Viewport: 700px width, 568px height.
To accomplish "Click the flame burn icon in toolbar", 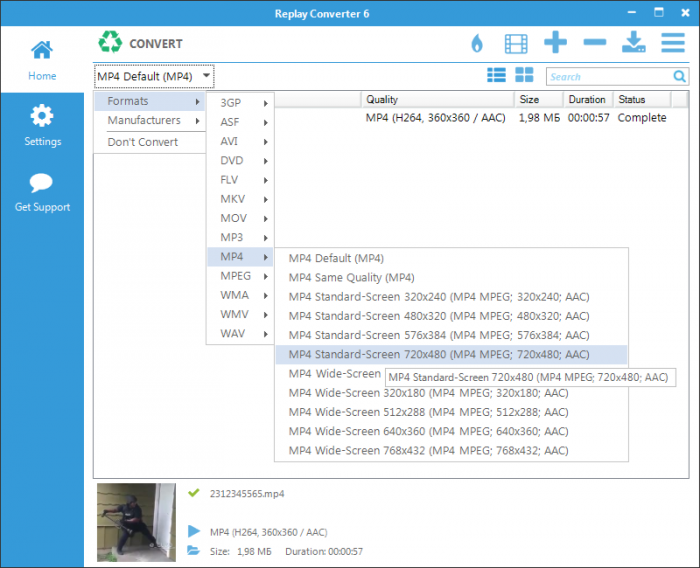I will pos(477,43).
